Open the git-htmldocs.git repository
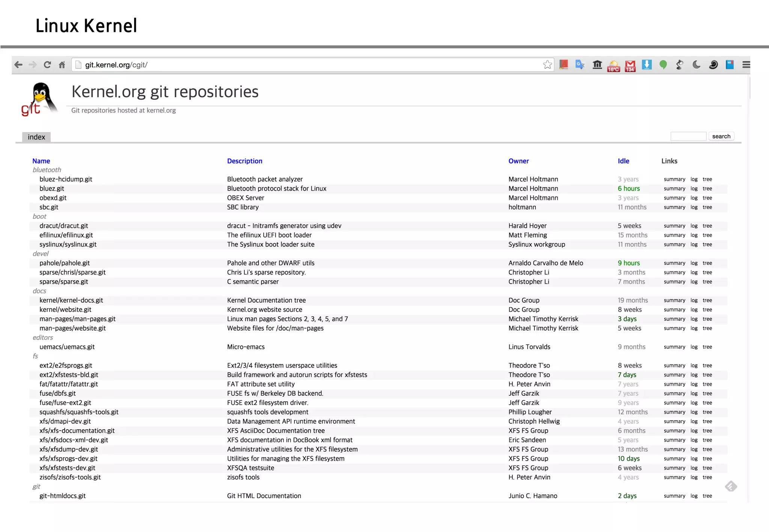The width and height of the screenshot is (769, 532). [x=62, y=496]
